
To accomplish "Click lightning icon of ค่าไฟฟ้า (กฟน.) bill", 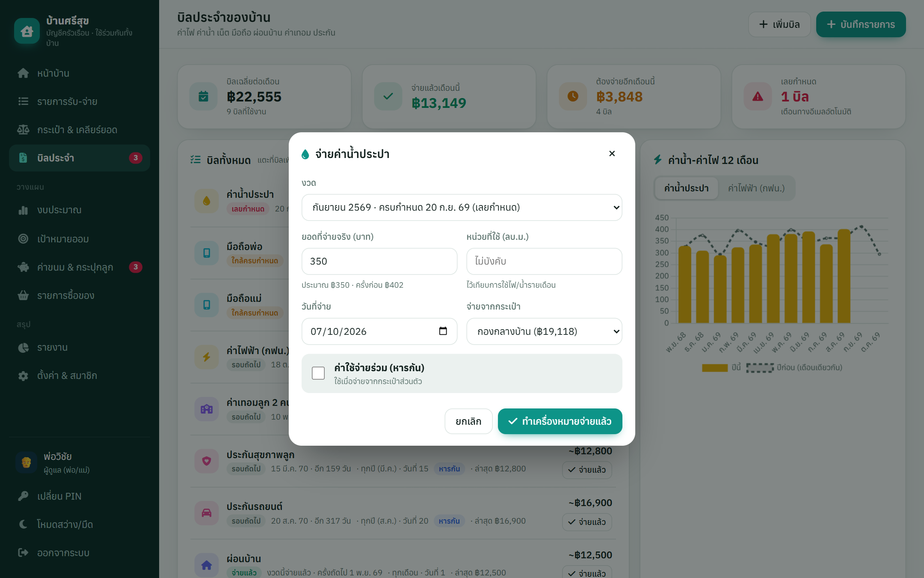I will pyautogui.click(x=207, y=357).
